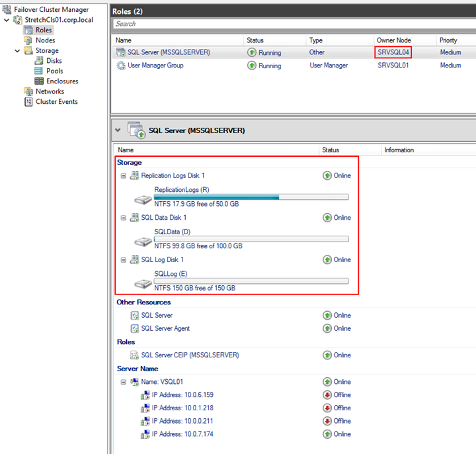Click the details pane Status column header
Image resolution: width=476 pixels, height=454 pixels.
(x=350, y=150)
